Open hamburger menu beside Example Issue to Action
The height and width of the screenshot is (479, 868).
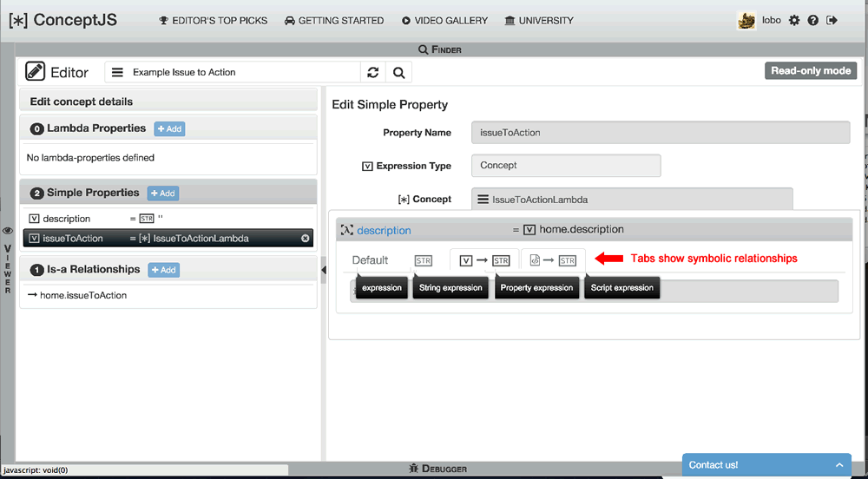pyautogui.click(x=117, y=72)
